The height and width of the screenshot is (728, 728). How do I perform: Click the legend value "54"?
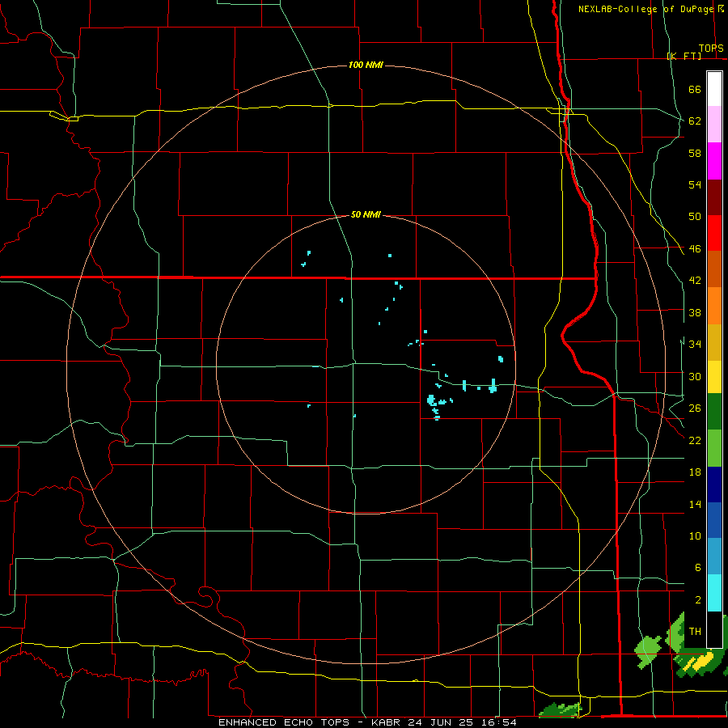pyautogui.click(x=695, y=184)
